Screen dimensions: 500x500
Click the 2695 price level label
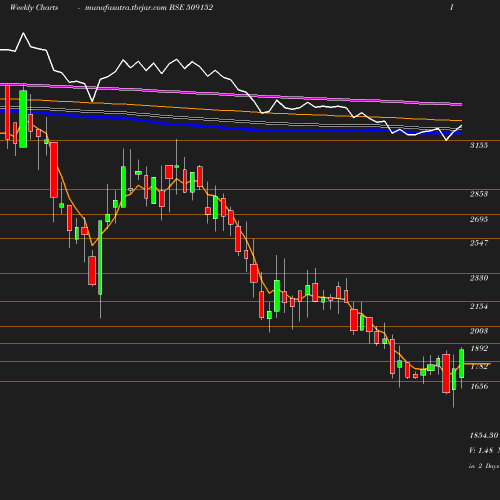(x=479, y=219)
